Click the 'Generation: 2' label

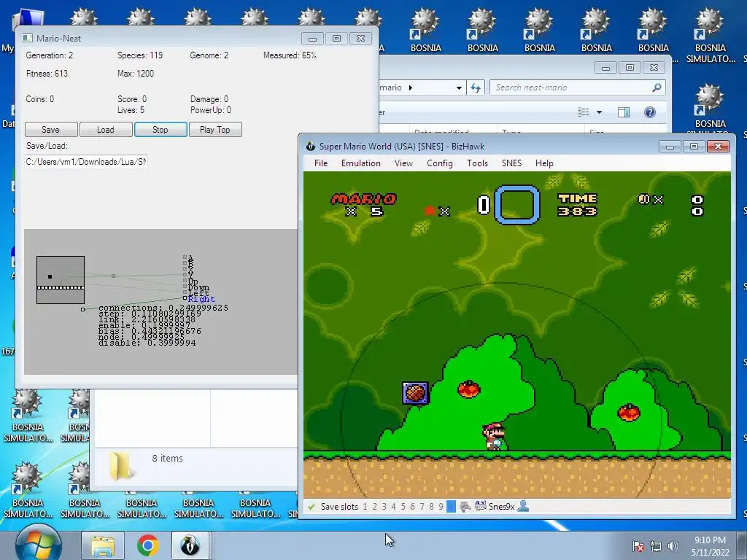pos(50,55)
